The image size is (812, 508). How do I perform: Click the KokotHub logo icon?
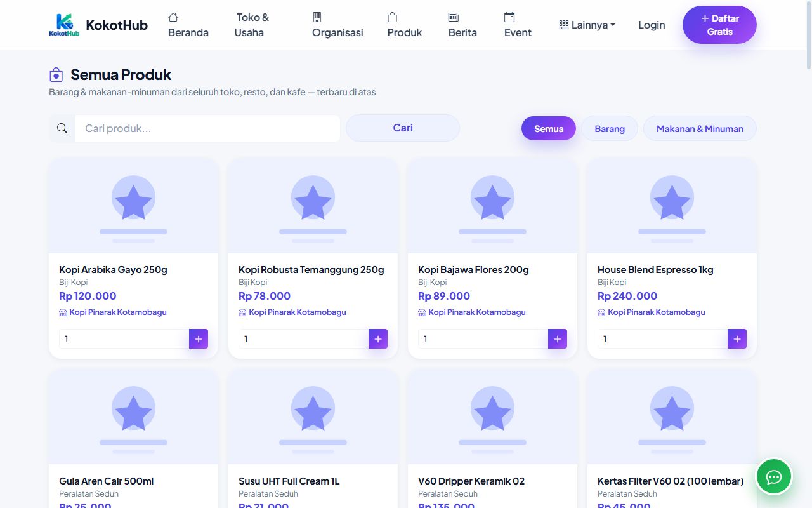coord(64,25)
